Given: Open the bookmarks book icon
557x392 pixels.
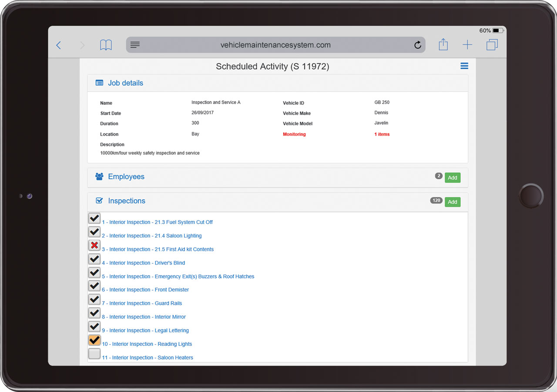Looking at the screenshot, I should point(106,45).
